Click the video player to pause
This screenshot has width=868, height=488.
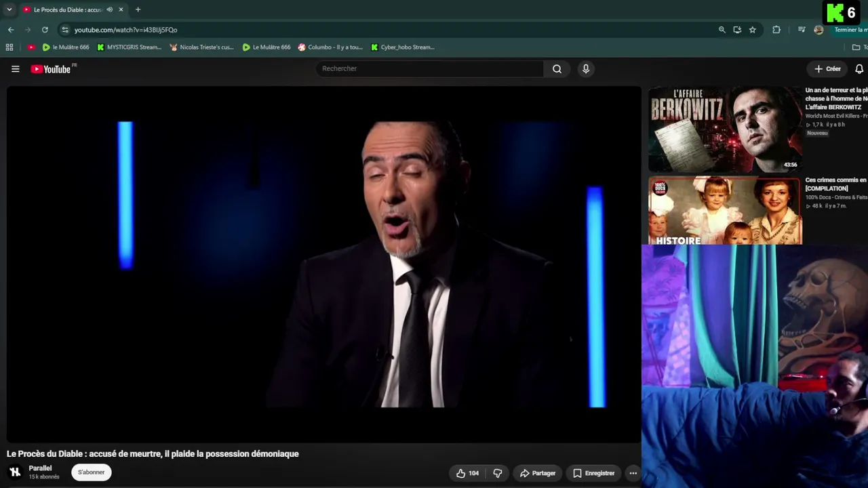pyautogui.click(x=324, y=264)
